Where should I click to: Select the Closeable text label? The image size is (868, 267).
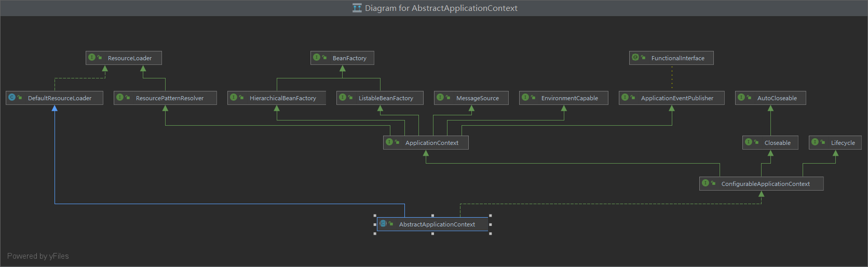pos(778,143)
